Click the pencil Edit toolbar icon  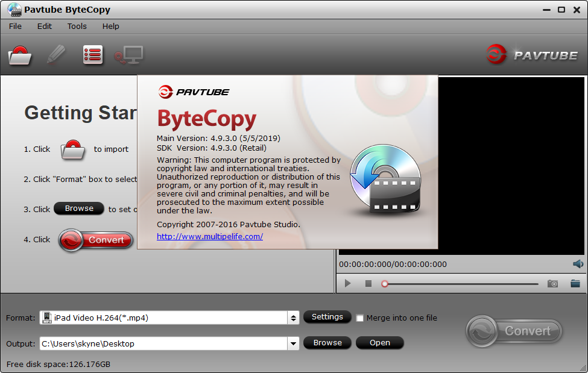click(x=56, y=55)
